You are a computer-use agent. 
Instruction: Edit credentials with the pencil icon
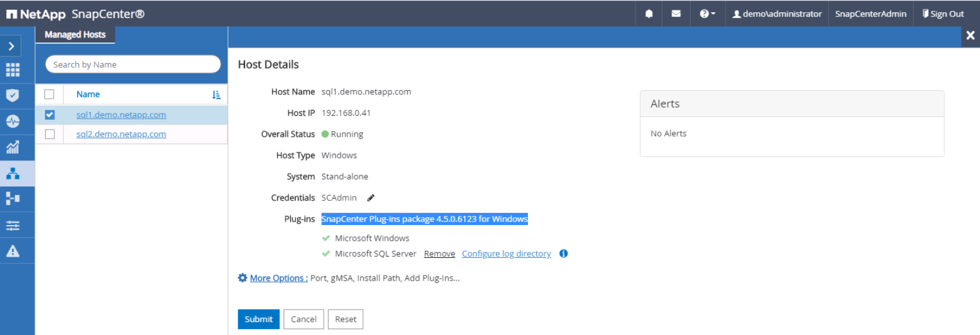point(371,198)
